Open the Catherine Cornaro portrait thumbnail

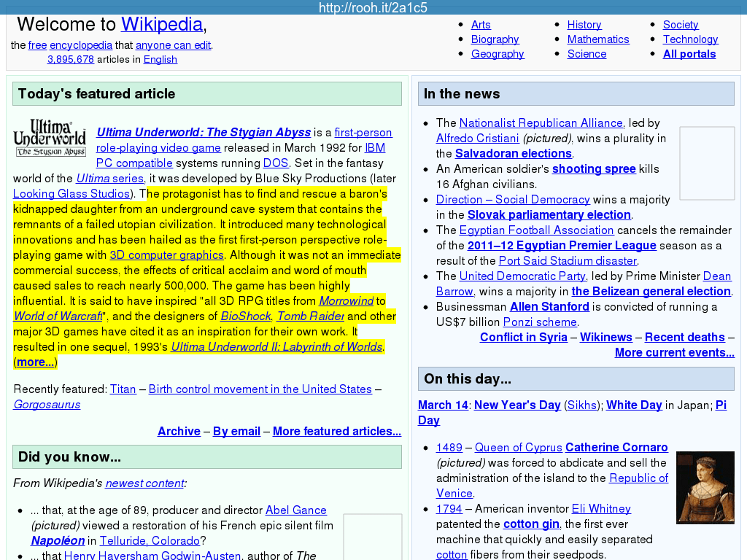point(705,487)
